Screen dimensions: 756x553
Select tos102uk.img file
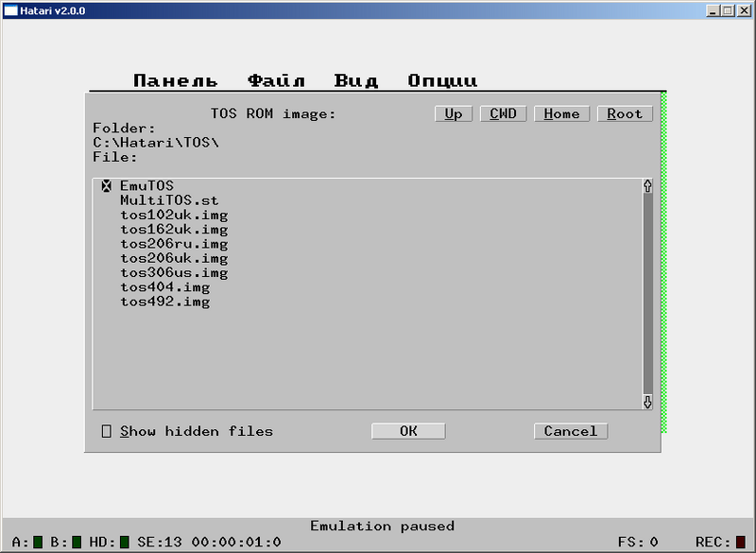[174, 215]
